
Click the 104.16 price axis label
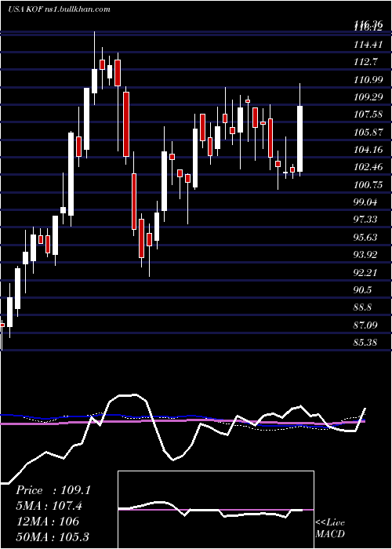(367, 150)
